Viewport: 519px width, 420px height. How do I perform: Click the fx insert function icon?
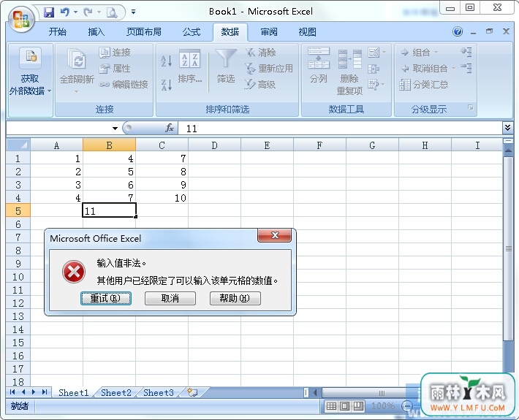click(x=169, y=128)
